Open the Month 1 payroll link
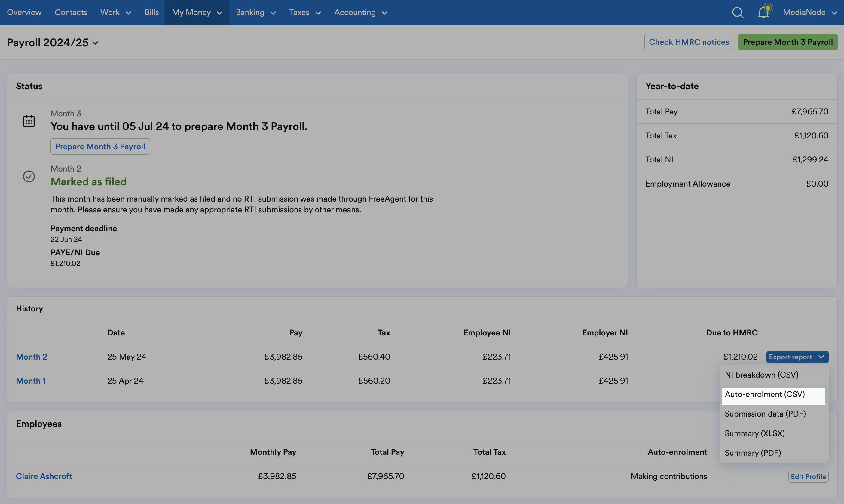The width and height of the screenshot is (844, 504). 31,381
